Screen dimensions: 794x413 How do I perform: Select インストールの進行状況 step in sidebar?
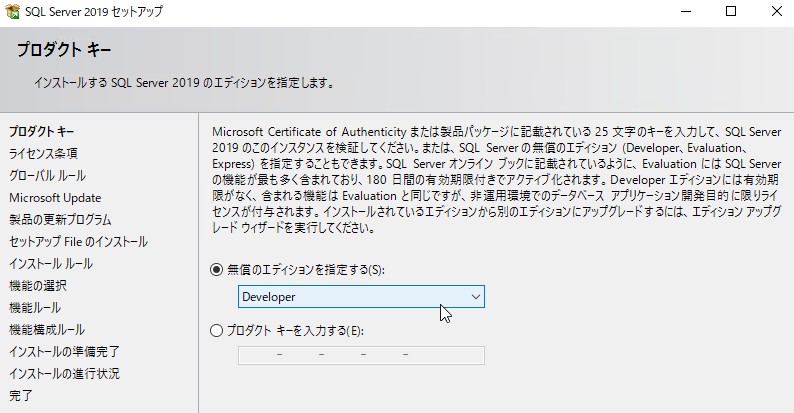click(x=64, y=374)
